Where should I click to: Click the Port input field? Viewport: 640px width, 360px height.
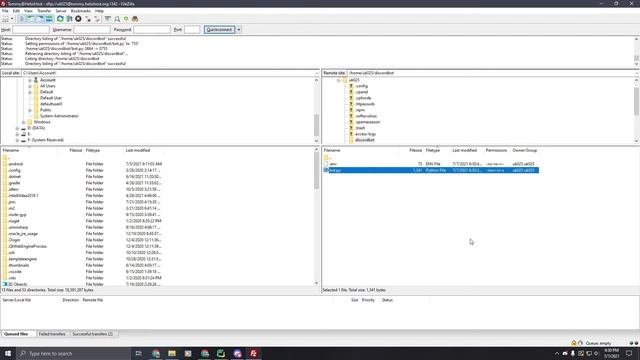pyautogui.click(x=192, y=29)
